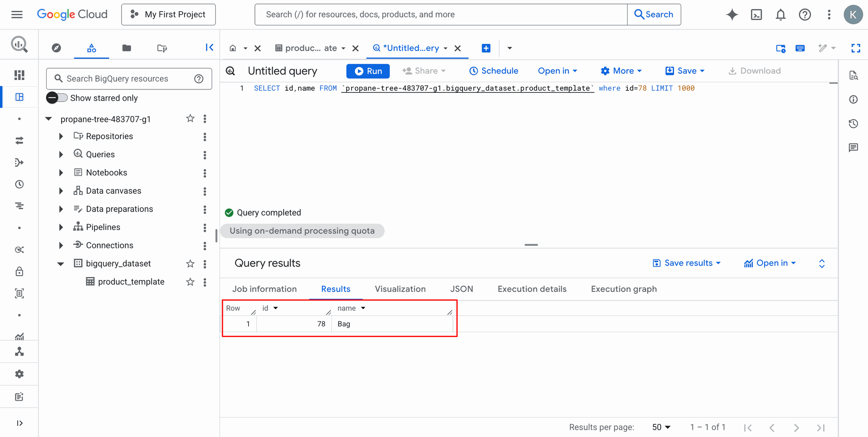
Task: Switch to Execution details tab
Action: (532, 289)
